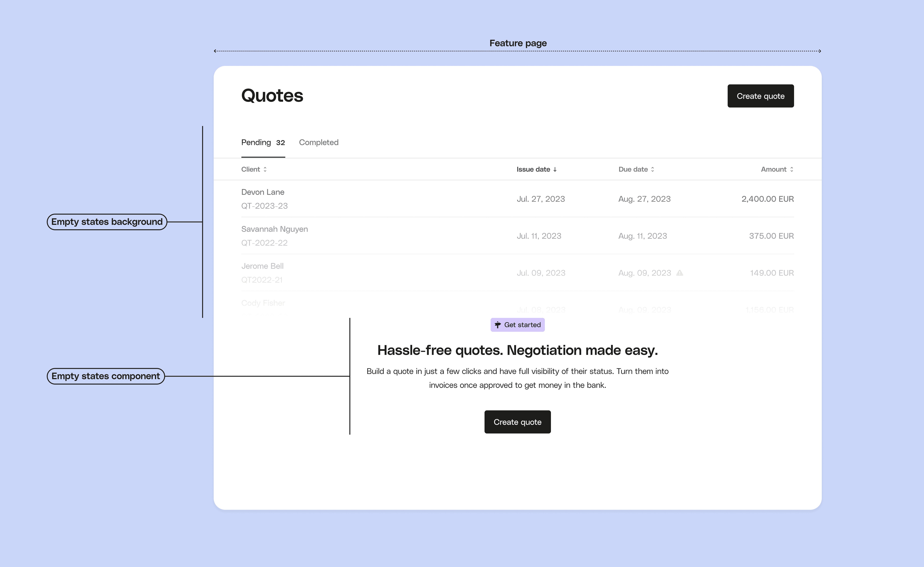Click the Issue date descending arrow
The image size is (924, 567).
click(555, 169)
